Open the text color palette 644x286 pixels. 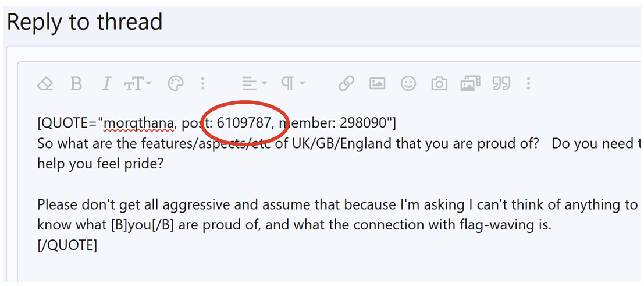pyautogui.click(x=175, y=84)
